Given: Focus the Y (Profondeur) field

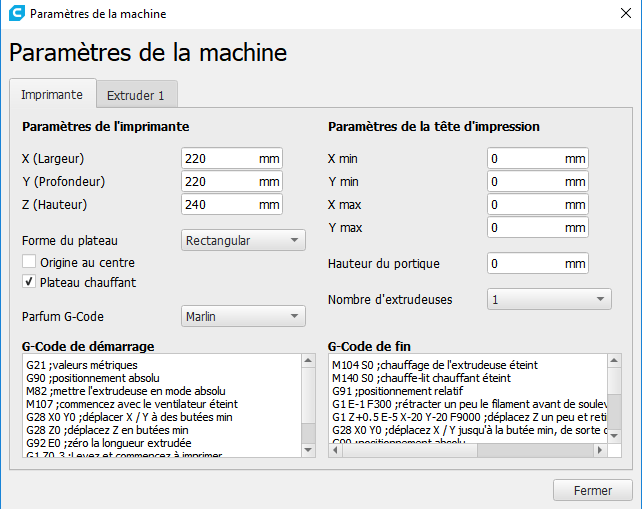Looking at the screenshot, I should 219,182.
